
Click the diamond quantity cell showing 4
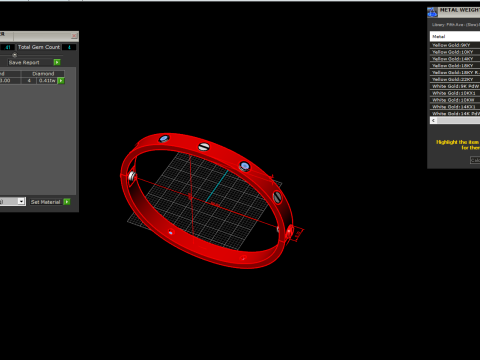(29, 81)
